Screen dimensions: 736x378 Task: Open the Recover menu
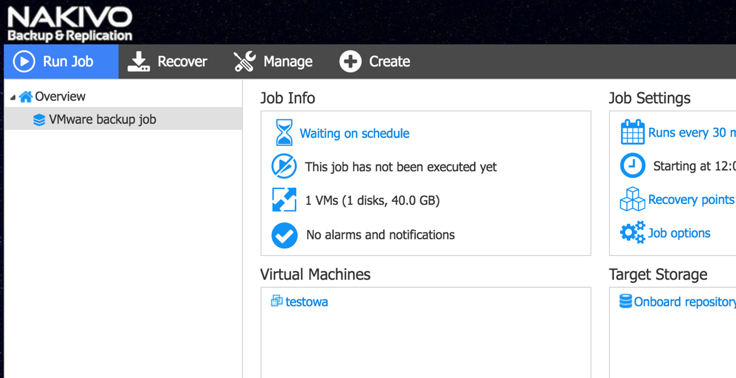click(x=168, y=62)
